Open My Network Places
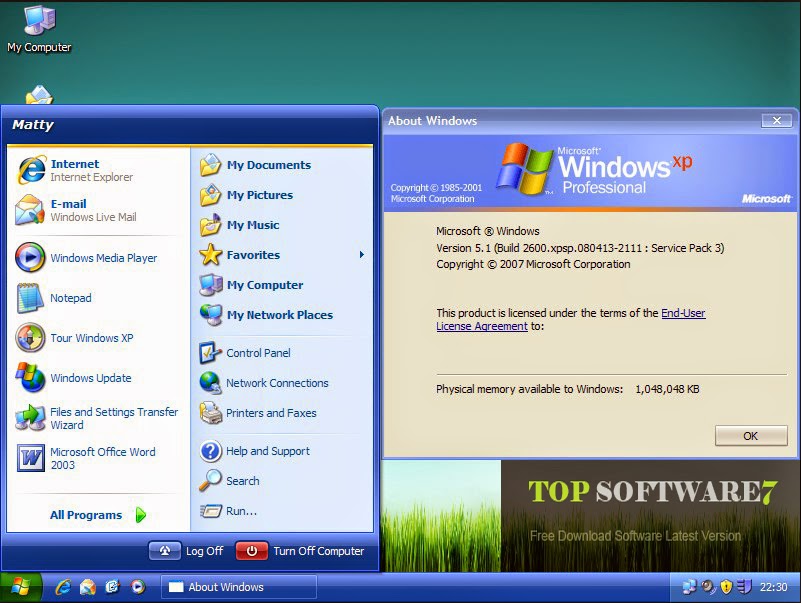The width and height of the screenshot is (801, 603). point(278,315)
